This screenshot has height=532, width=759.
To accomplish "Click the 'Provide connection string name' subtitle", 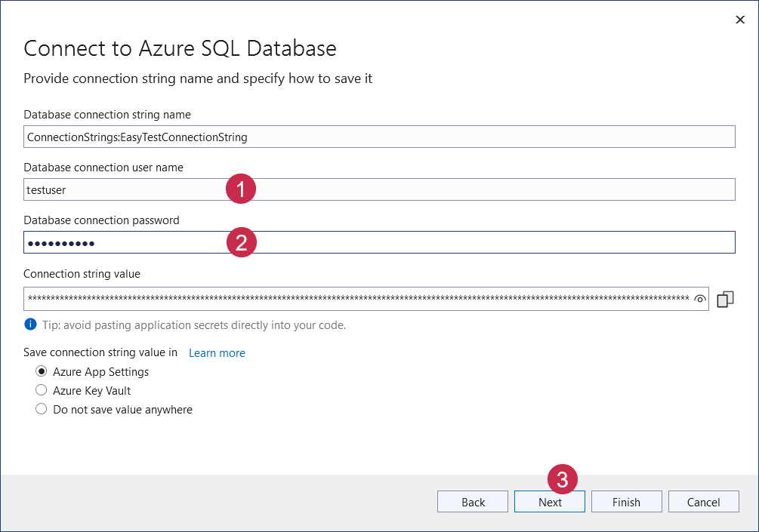I will pyautogui.click(x=198, y=78).
